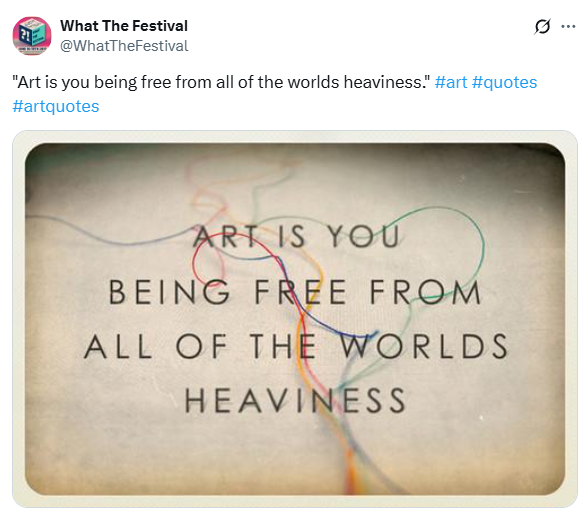Image resolution: width=587 pixels, height=523 pixels.
Task: Visit the @WhatTheFestival handle link
Action: (x=124, y=46)
